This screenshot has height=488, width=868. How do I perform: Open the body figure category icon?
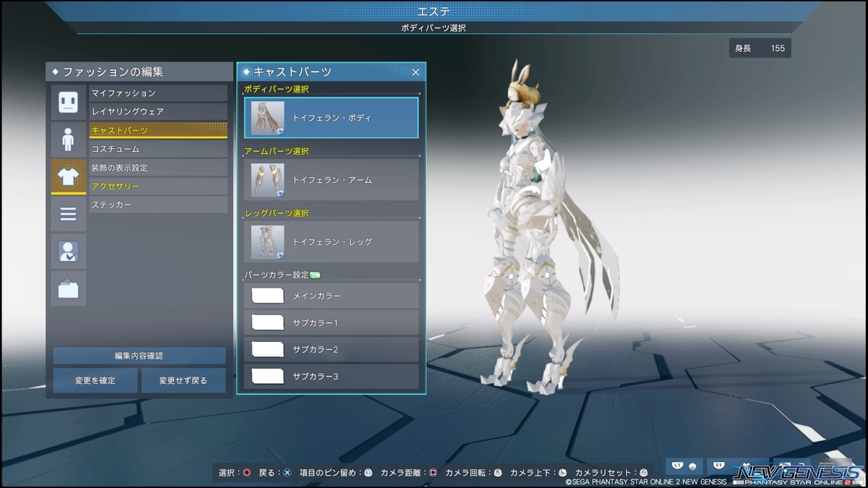68,139
